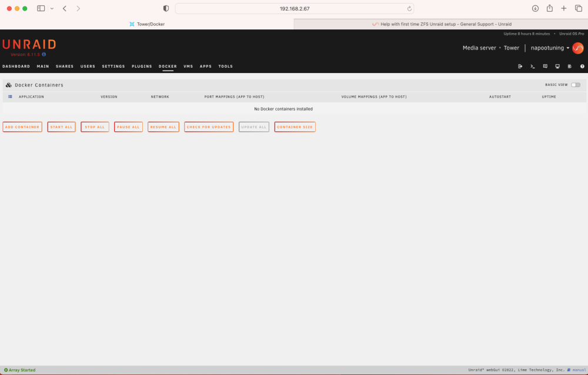The image size is (588, 375).
Task: Click the Stop All button
Action: pos(95,127)
